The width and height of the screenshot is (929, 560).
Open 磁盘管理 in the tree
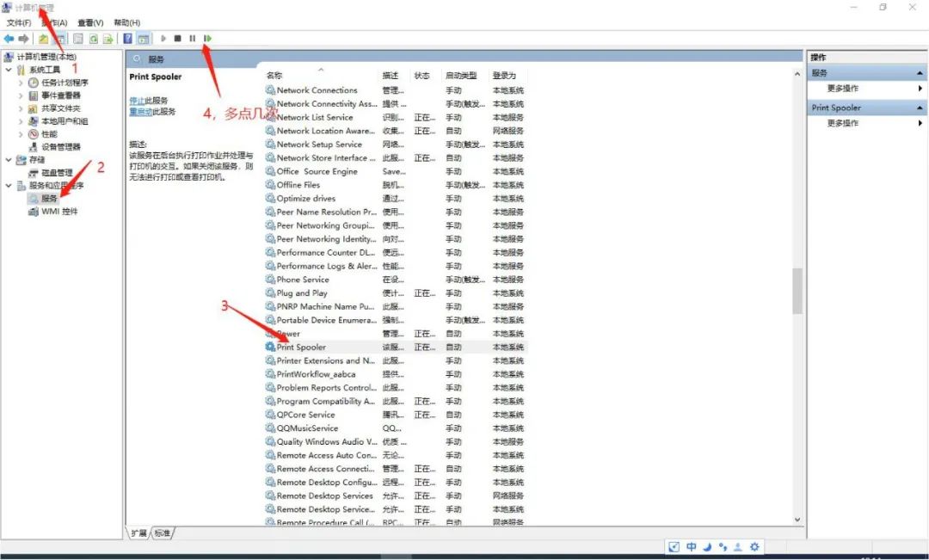pyautogui.click(x=57, y=172)
